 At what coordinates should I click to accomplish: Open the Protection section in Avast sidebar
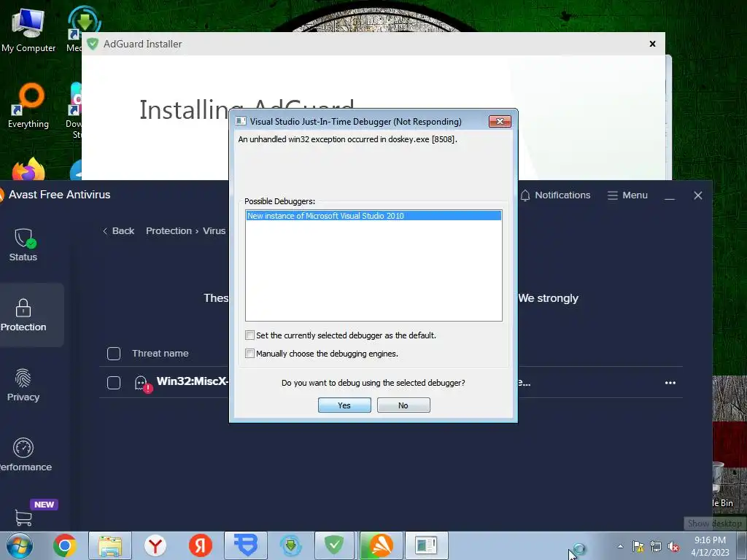(23, 315)
